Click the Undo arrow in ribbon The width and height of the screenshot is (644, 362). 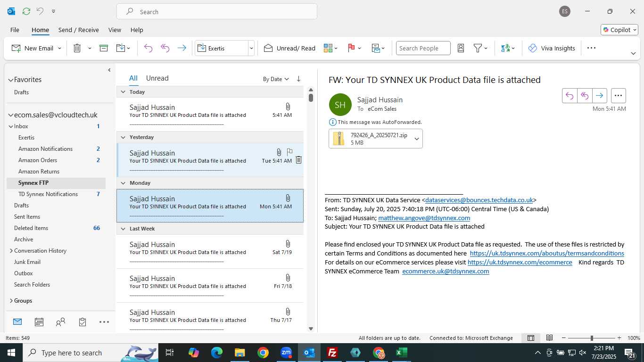pyautogui.click(x=148, y=48)
